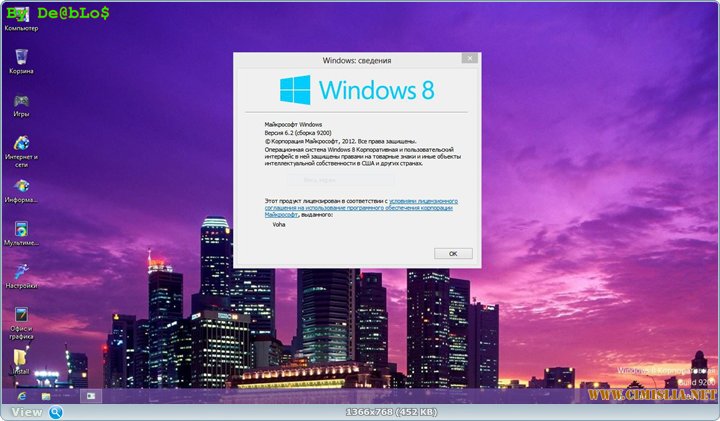Open the Компьютер desktop icon
The image size is (720, 421).
21,19
